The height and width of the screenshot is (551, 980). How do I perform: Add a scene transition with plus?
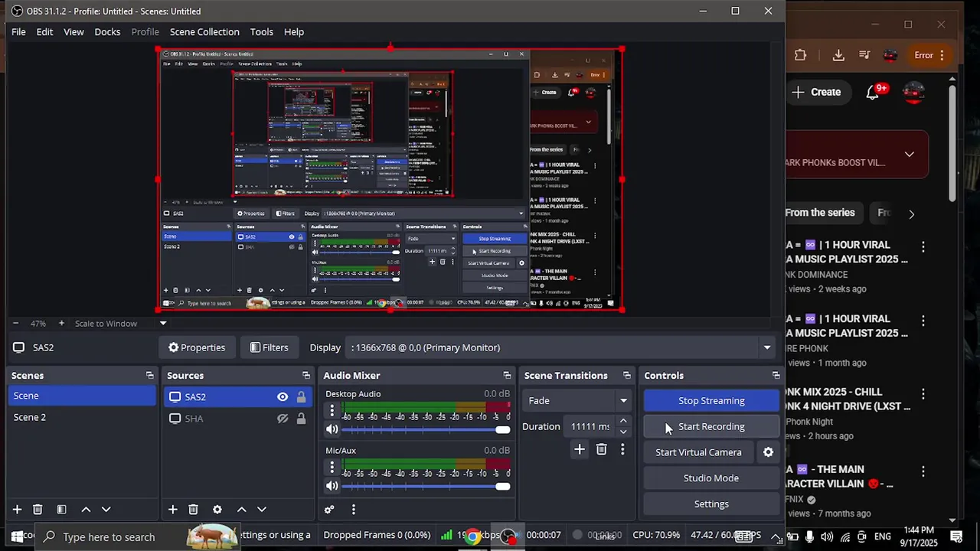click(x=580, y=450)
